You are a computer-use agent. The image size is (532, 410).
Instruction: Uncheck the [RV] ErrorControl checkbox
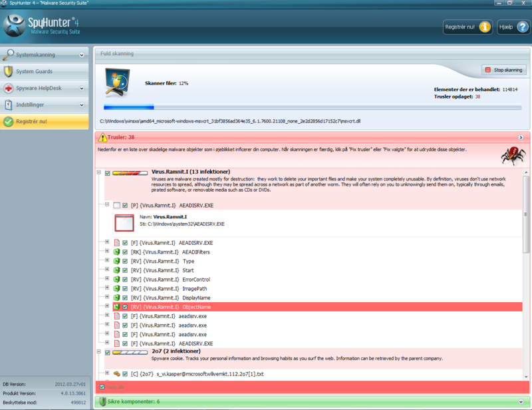tap(125, 280)
